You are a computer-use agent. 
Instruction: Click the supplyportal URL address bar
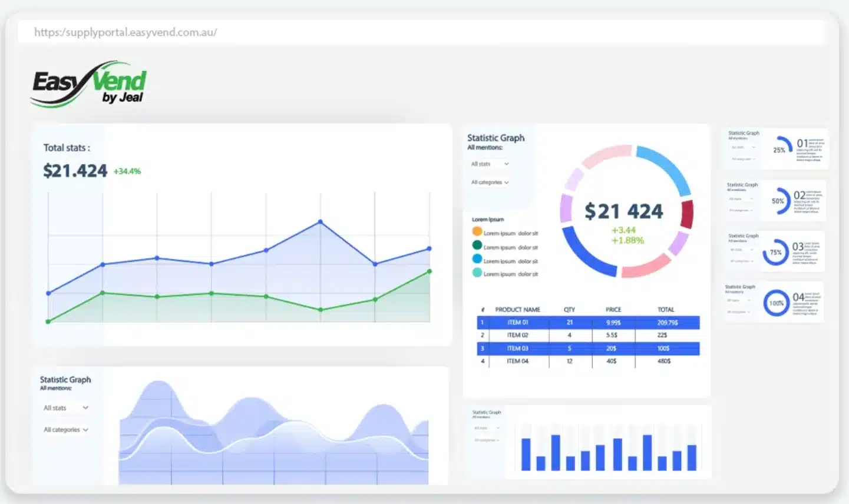tap(421, 32)
